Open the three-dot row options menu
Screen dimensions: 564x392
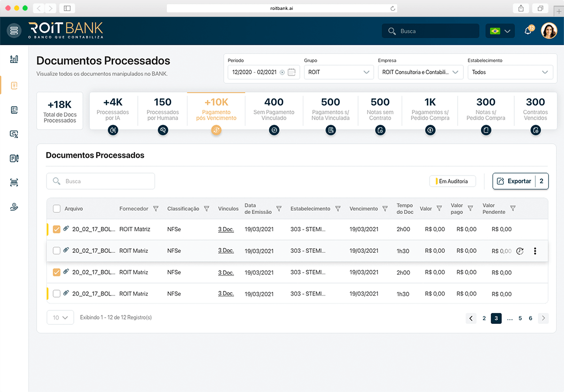535,251
